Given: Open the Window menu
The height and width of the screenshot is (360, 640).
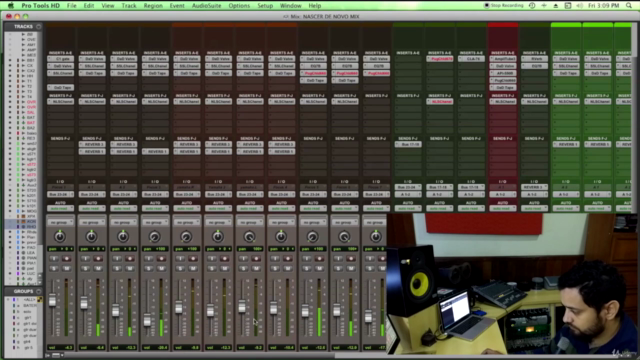Looking at the screenshot, I should pos(291,6).
